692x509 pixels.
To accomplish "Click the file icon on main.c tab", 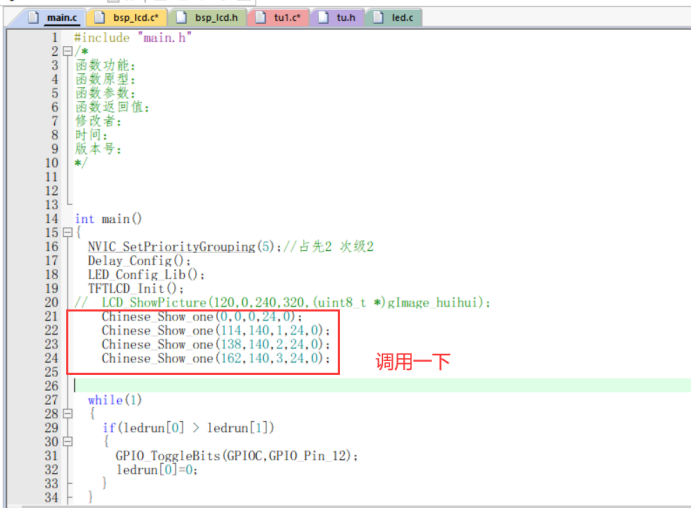I will coord(34,18).
